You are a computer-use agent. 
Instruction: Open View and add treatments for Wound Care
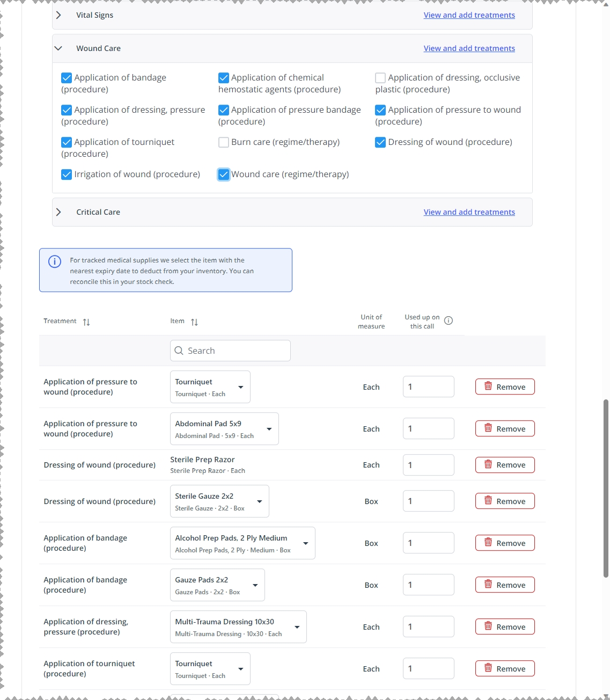[x=469, y=48]
